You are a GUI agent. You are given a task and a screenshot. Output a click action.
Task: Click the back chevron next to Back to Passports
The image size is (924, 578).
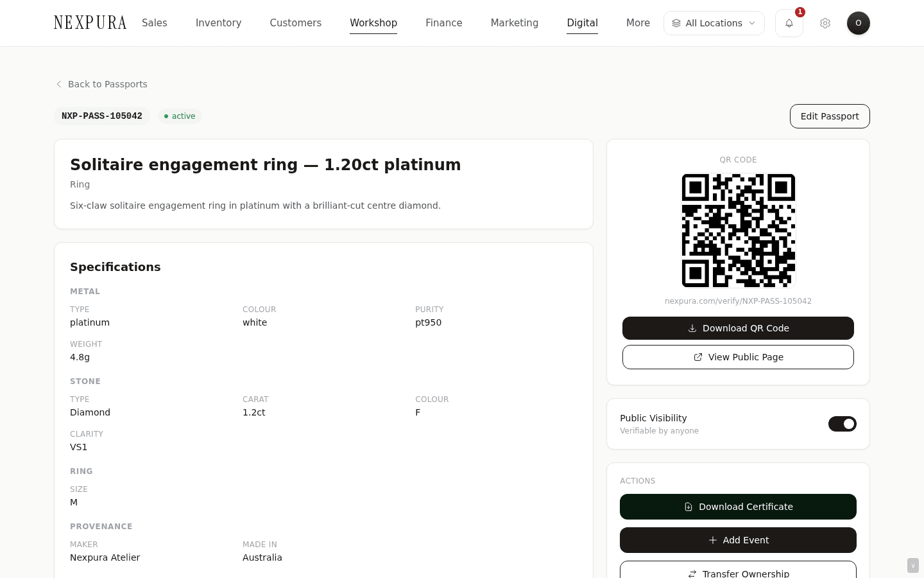[59, 84]
